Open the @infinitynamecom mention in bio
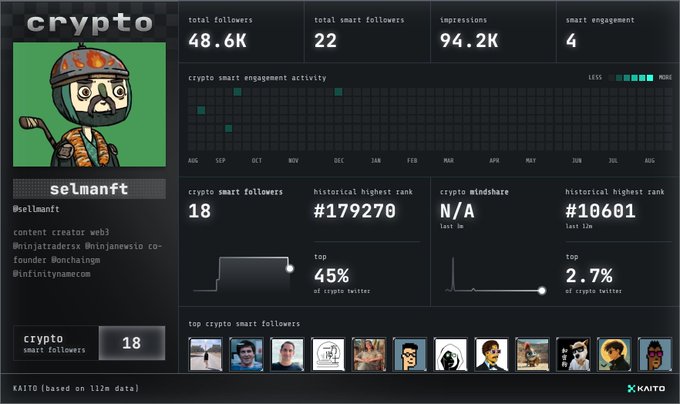The image size is (680, 404). (x=52, y=274)
